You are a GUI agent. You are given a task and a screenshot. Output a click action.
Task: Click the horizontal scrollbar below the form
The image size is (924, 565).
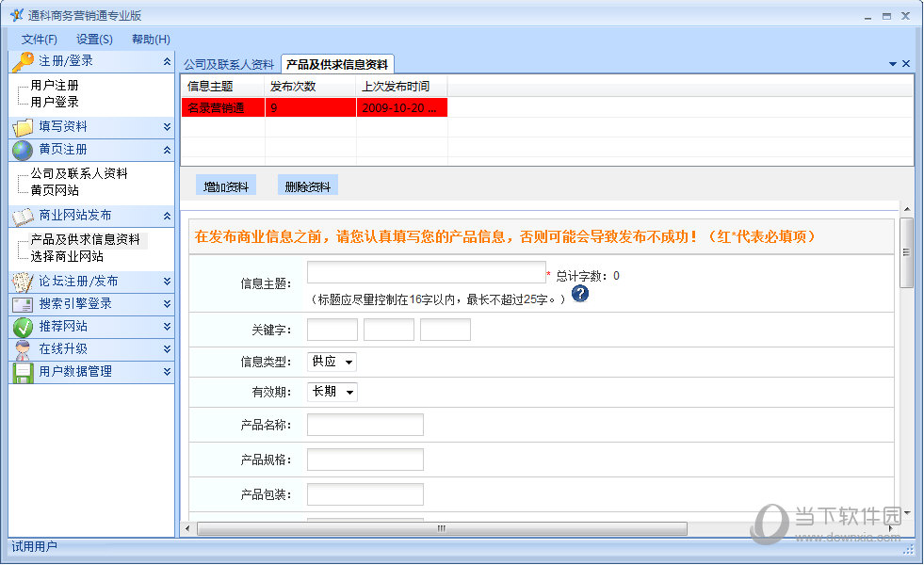441,528
